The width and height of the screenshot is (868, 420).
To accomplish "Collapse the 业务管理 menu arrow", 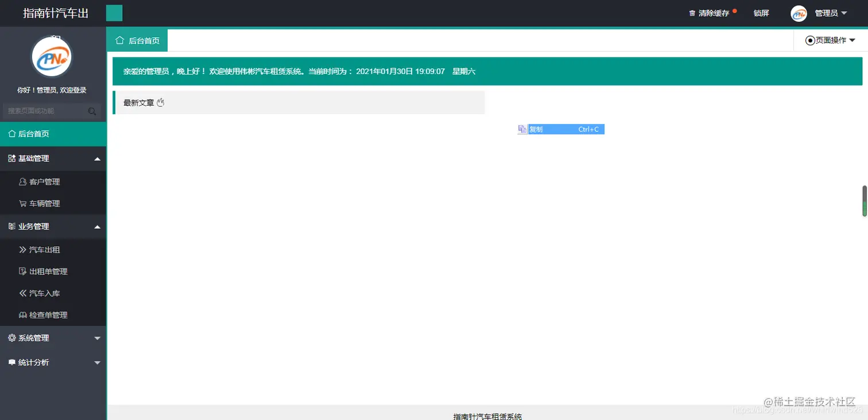I will pyautogui.click(x=97, y=227).
